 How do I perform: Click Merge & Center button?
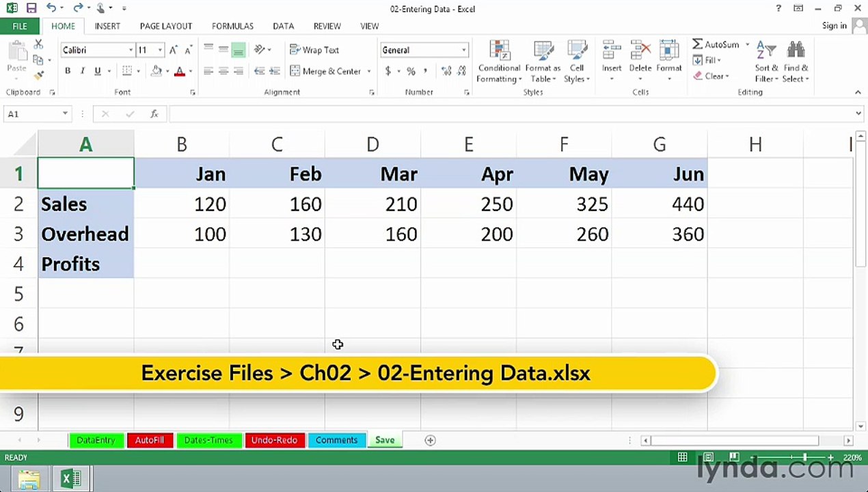325,71
